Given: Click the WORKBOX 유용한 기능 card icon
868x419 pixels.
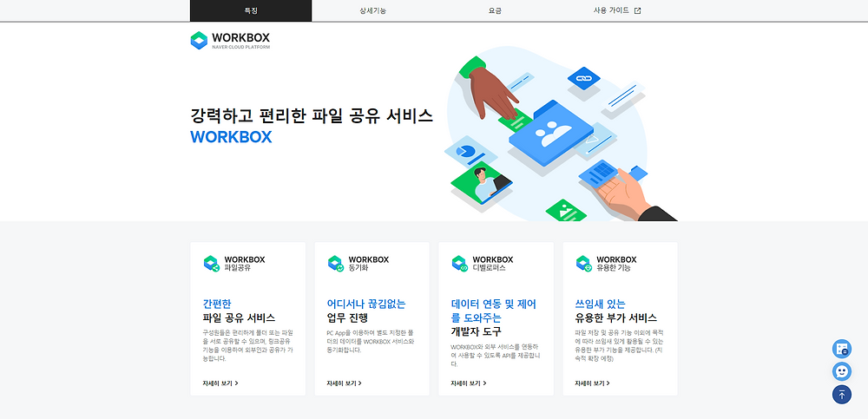Looking at the screenshot, I should coord(583,264).
